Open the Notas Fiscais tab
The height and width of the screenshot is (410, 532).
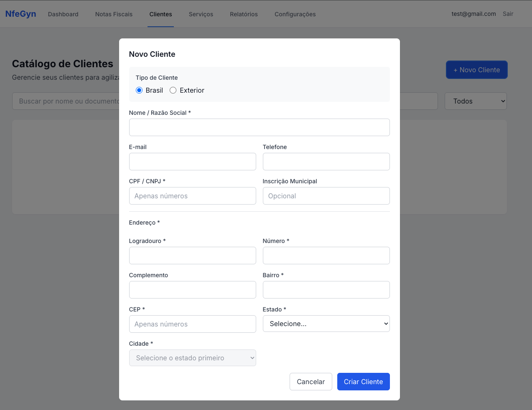pos(114,14)
